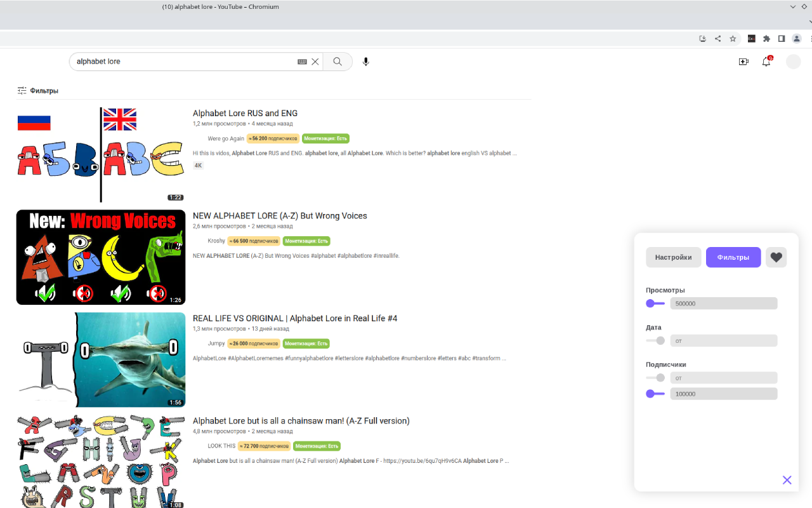Click 'Монетизация: Есть' badge next to Kroshy
The width and height of the screenshot is (812, 508).
pos(306,241)
